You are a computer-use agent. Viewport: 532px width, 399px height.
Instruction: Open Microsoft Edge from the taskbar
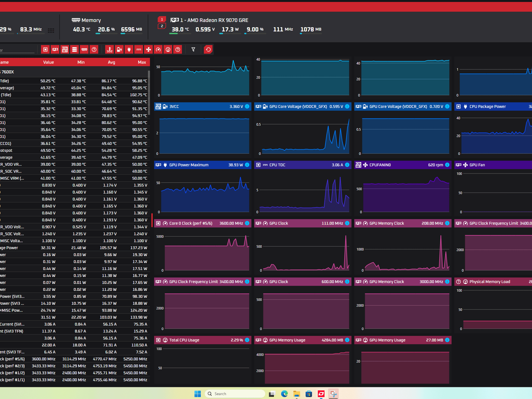[x=284, y=394]
